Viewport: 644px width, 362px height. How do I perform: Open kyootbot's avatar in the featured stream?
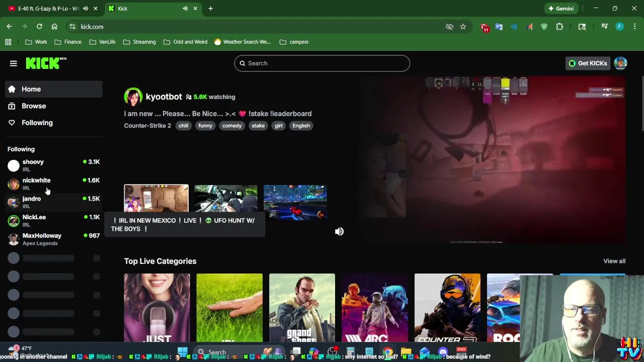click(133, 97)
